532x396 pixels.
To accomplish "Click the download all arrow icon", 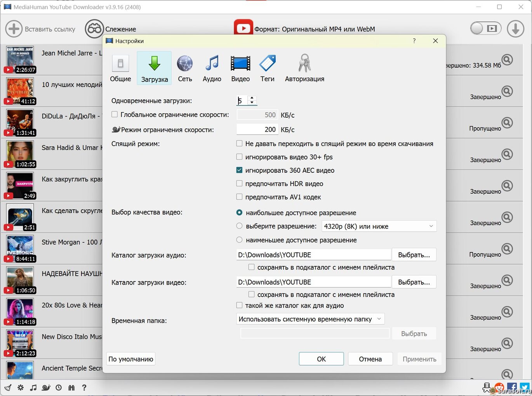I will [x=515, y=29].
